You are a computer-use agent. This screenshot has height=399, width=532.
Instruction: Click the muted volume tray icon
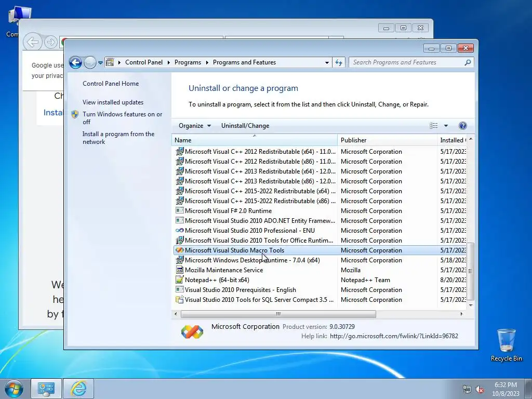(480, 389)
